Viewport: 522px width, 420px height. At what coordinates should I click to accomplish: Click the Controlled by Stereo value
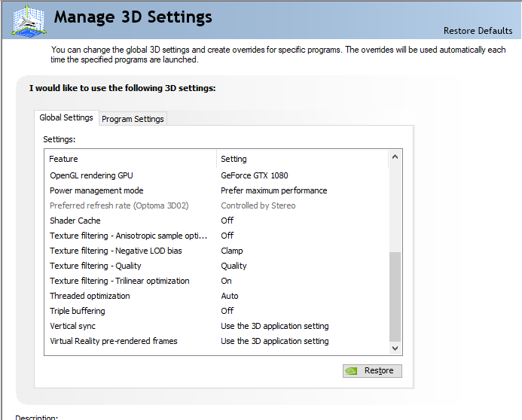pos(258,205)
